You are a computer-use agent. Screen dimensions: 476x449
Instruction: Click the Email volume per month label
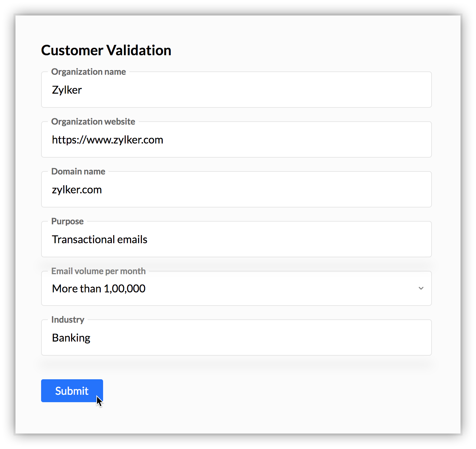98,271
